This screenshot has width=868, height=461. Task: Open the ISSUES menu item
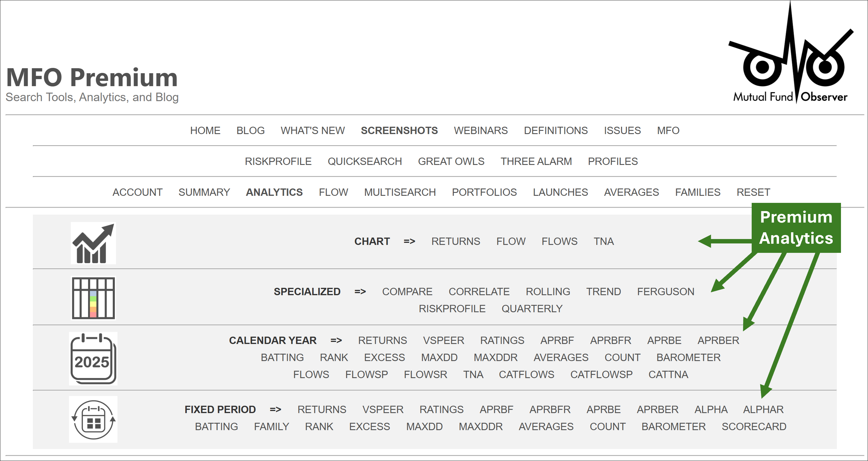[622, 131]
